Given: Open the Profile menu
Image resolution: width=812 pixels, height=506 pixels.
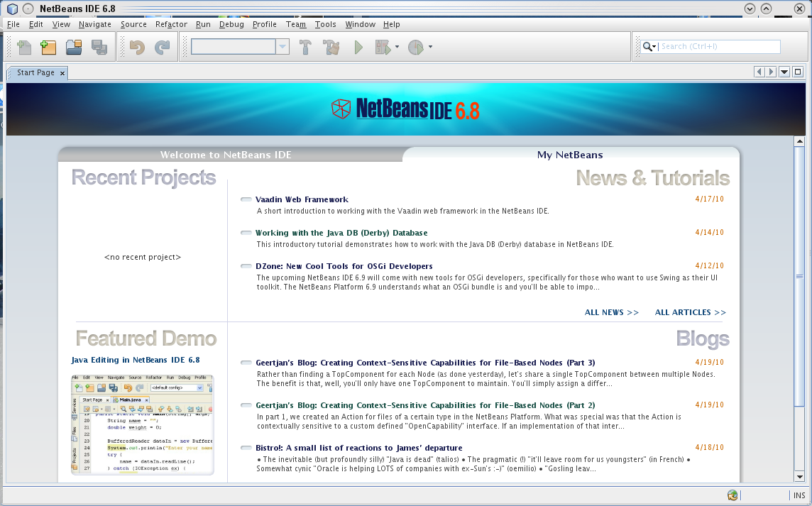Looking at the screenshot, I should click(x=265, y=24).
